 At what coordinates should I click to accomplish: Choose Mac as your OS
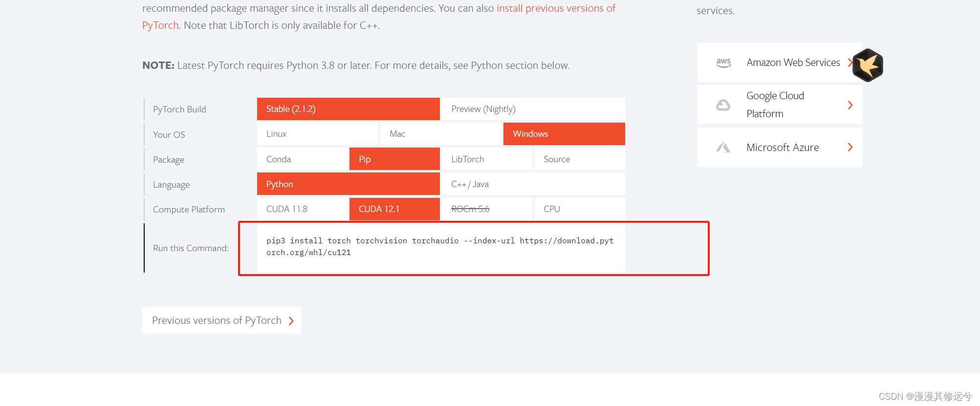[x=441, y=134]
